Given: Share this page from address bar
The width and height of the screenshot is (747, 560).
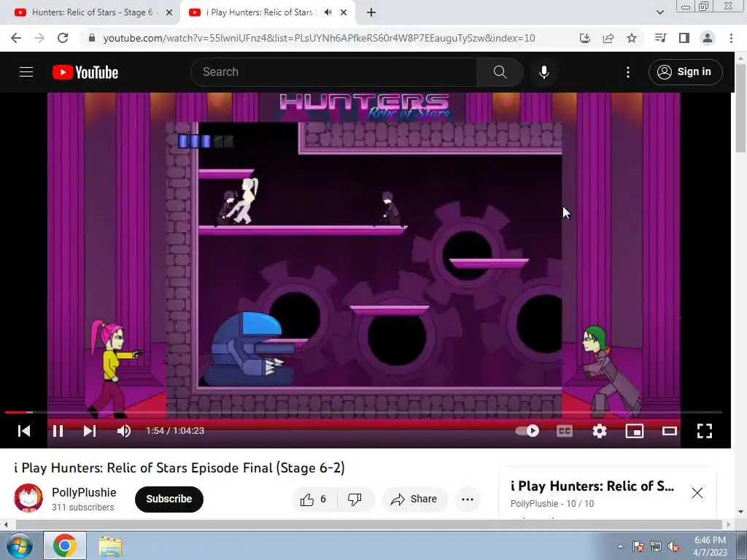Looking at the screenshot, I should 608,38.
